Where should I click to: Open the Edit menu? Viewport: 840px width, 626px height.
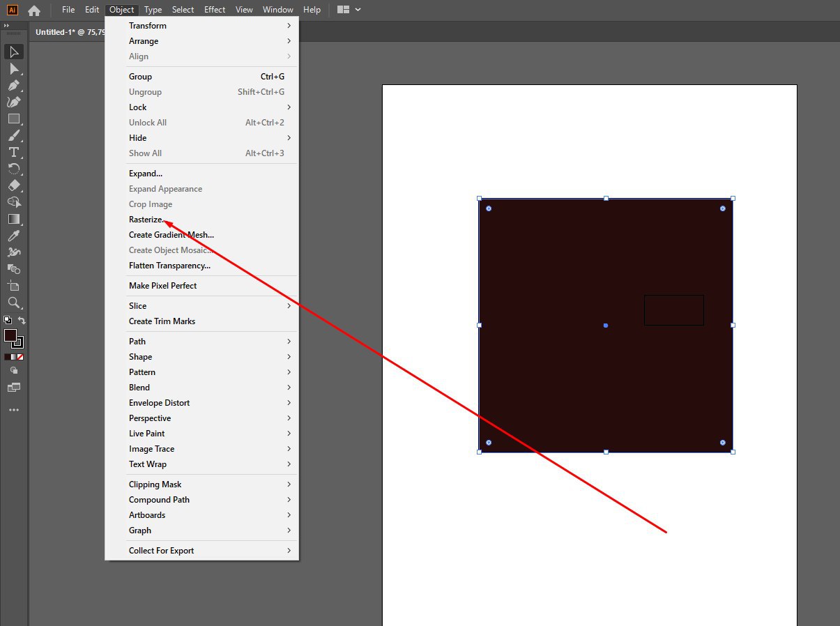click(x=92, y=10)
